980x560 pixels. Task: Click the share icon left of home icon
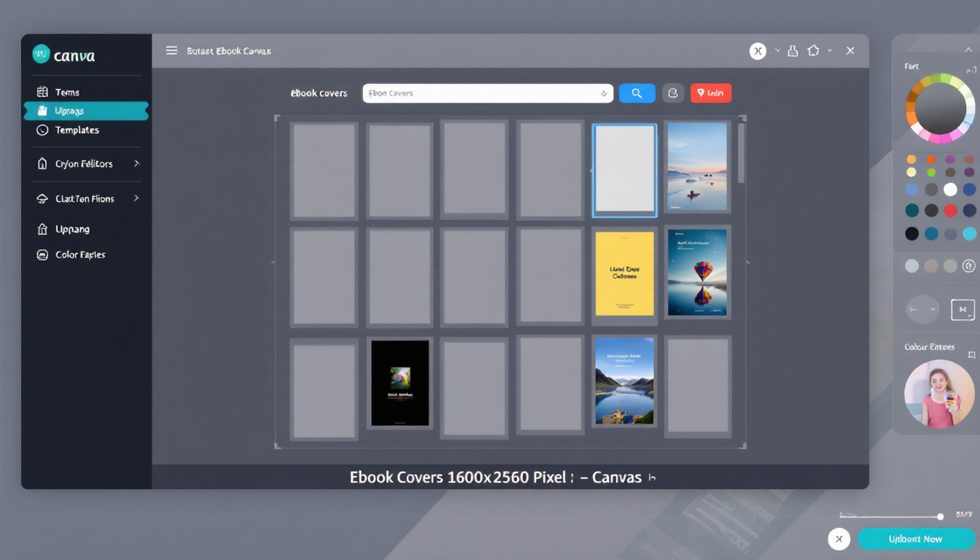click(x=793, y=51)
